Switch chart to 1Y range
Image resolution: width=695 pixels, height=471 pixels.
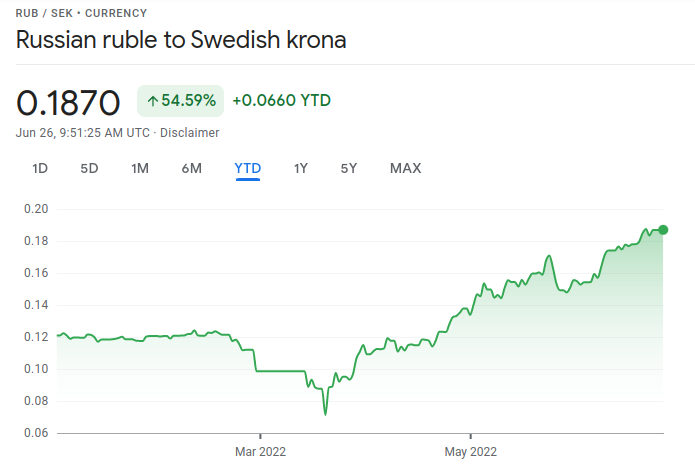300,168
